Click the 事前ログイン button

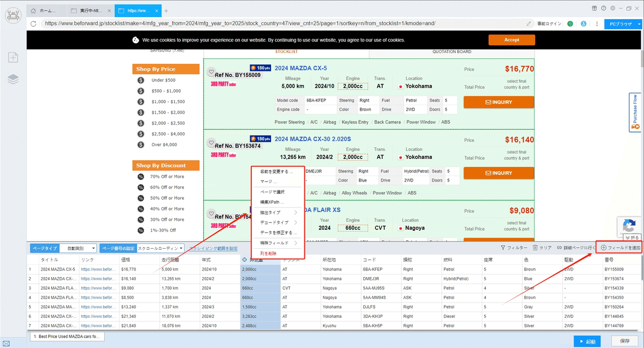click(x=549, y=24)
